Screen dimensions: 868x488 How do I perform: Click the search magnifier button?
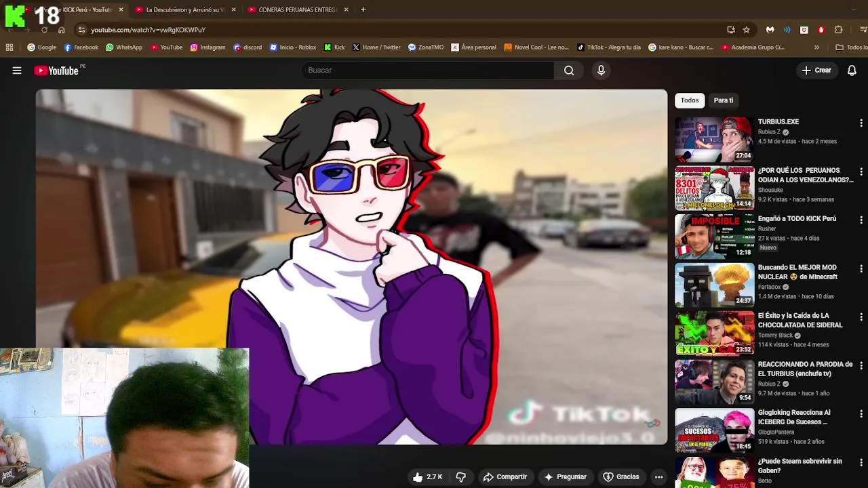(x=569, y=70)
